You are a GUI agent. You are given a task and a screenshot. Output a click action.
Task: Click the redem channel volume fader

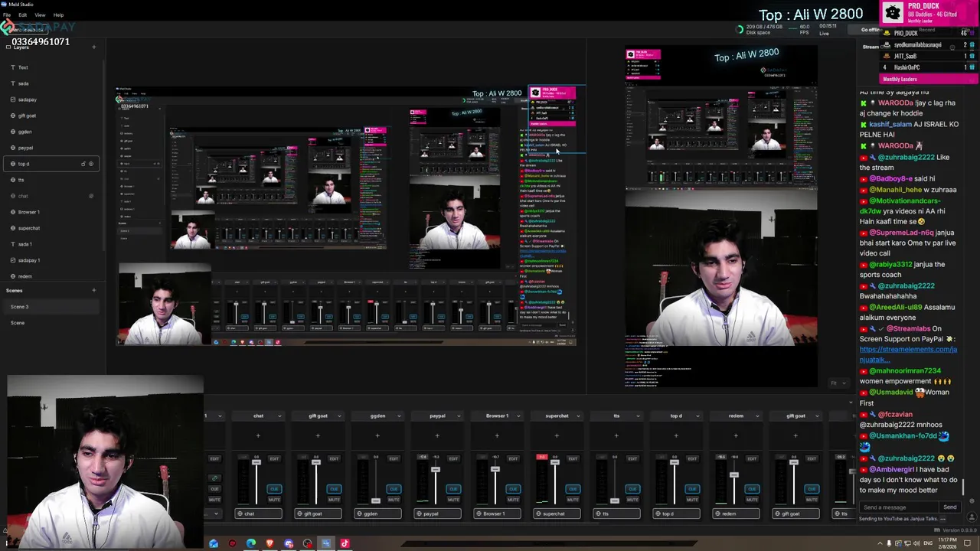click(x=733, y=475)
